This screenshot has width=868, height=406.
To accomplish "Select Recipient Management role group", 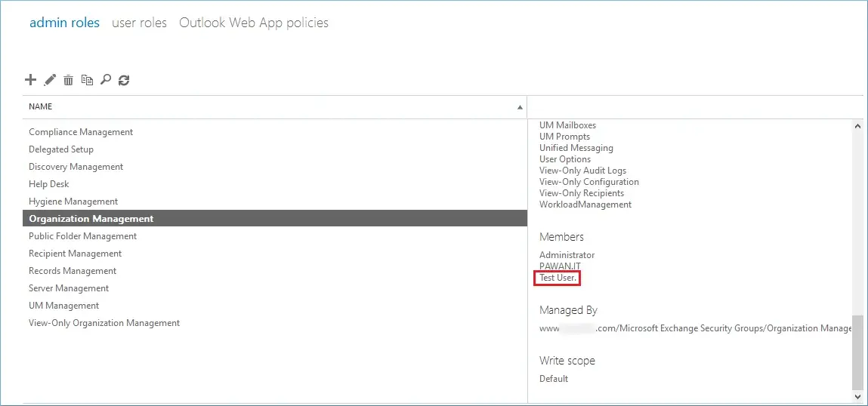I will pyautogui.click(x=275, y=254).
